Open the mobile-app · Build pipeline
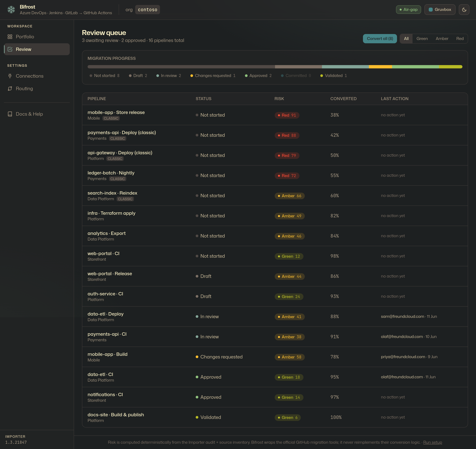 pos(275,357)
